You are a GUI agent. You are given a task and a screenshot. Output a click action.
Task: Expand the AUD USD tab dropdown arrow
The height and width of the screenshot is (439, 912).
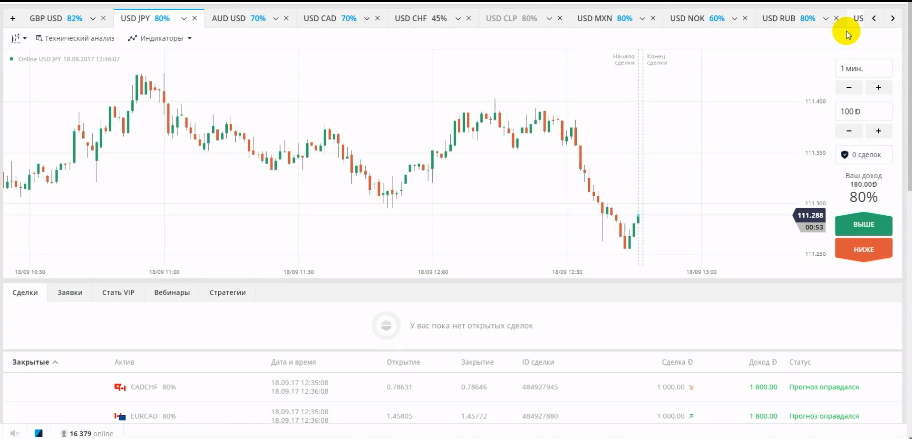[x=276, y=18]
